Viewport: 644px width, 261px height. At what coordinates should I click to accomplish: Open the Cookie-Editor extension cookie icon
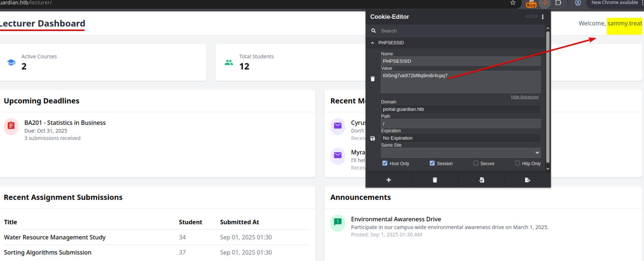click(545, 3)
